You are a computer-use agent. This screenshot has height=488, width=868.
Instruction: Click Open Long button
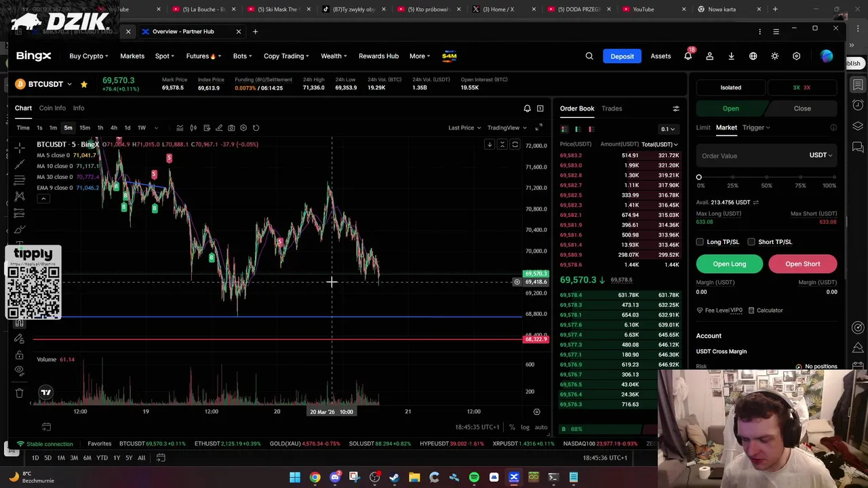pyautogui.click(x=730, y=264)
